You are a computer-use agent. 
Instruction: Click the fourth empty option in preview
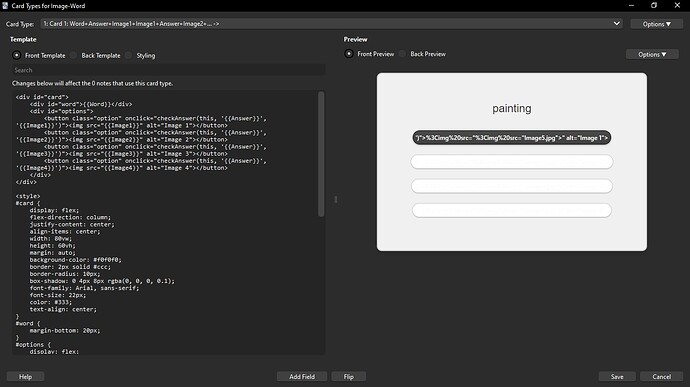click(512, 210)
